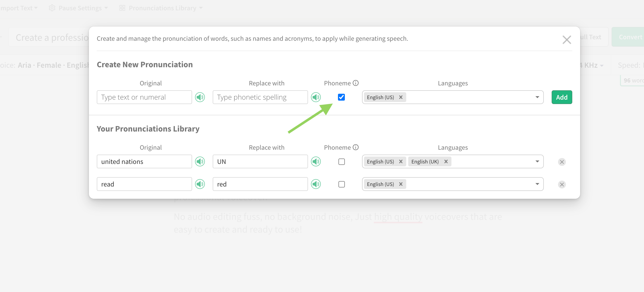Close the Pronunciations Library dialog
This screenshot has width=644, height=292.
567,40
